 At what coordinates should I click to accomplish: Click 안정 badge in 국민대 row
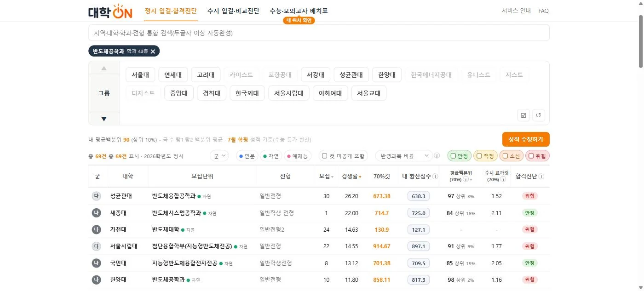point(529,263)
